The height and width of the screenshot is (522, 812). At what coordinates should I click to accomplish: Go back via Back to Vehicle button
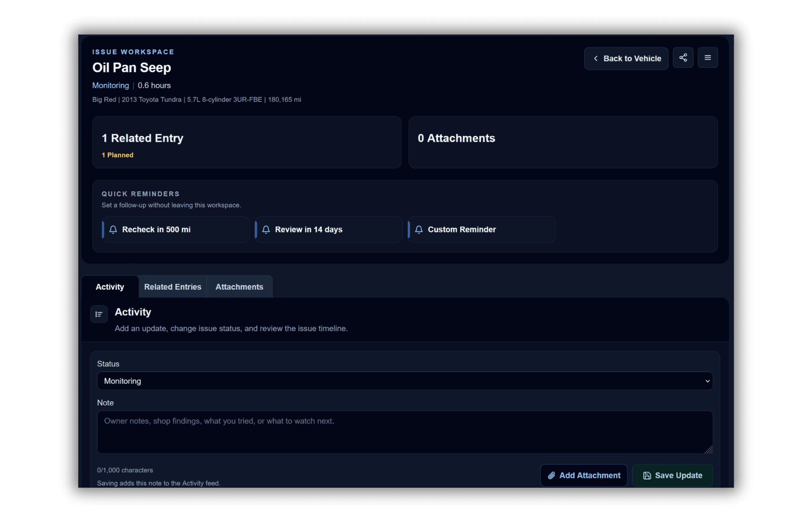[x=626, y=58]
